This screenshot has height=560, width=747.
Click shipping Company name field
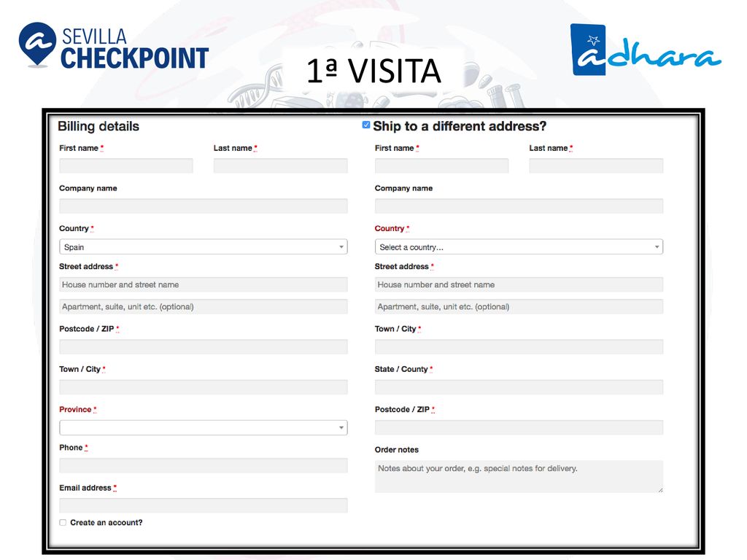pos(519,206)
